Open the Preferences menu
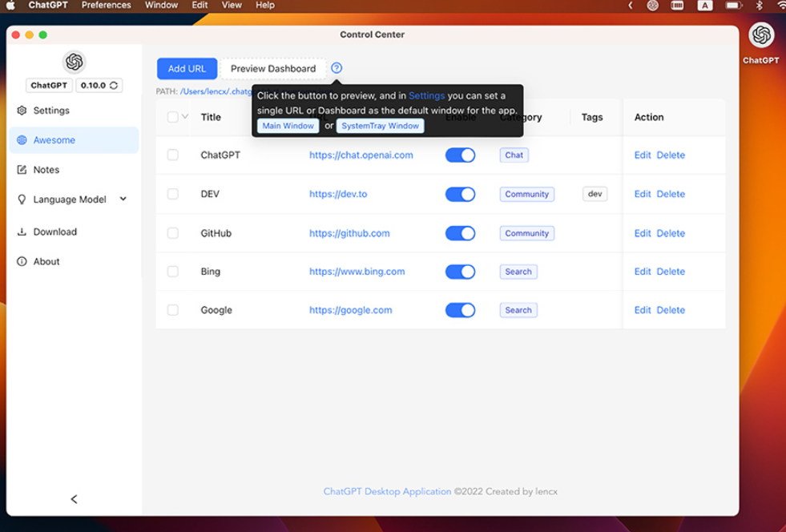 [107, 5]
